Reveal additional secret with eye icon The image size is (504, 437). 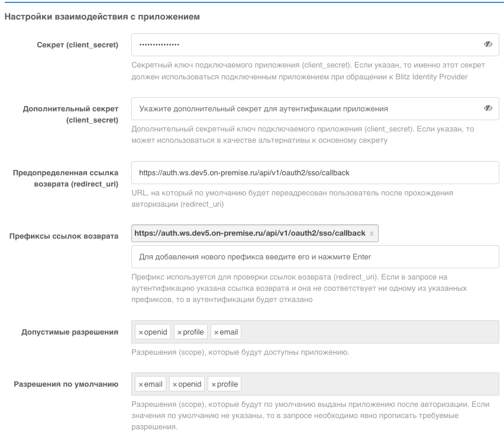click(488, 109)
